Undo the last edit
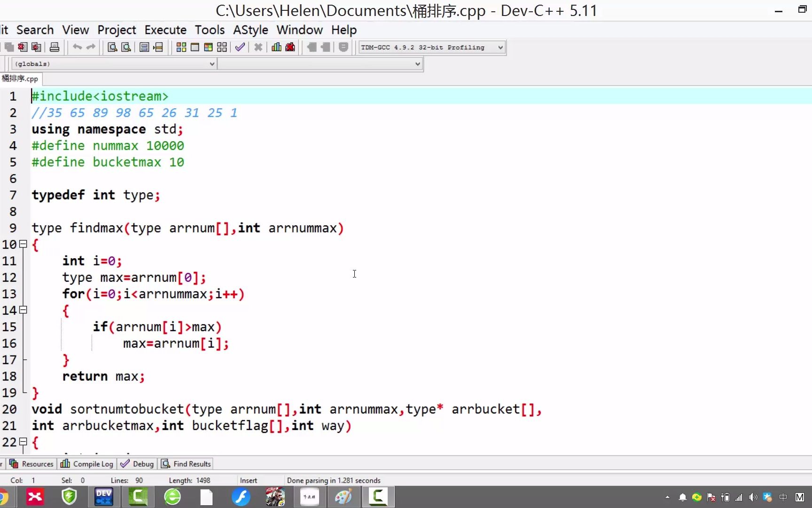The image size is (812, 508). pyautogui.click(x=78, y=47)
